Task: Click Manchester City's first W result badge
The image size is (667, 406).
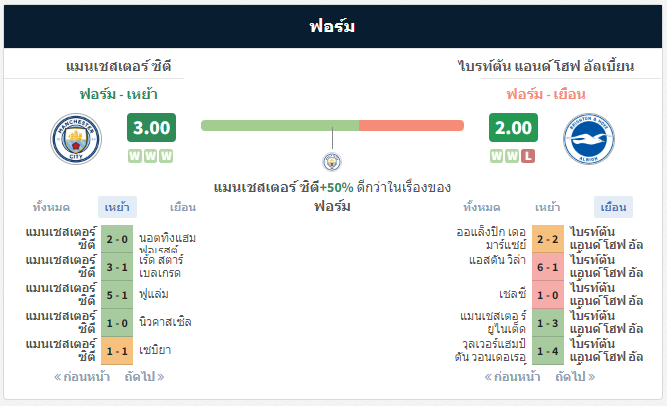Action: tap(135, 156)
